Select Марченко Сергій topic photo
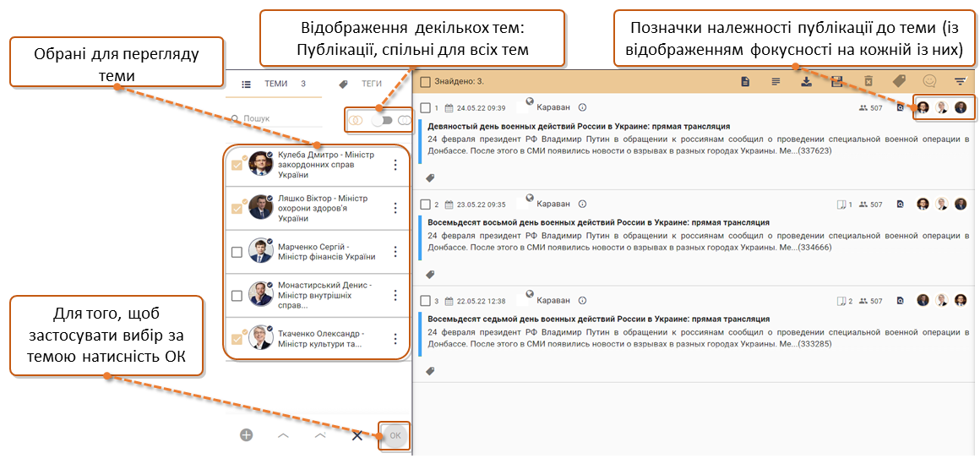 [x=260, y=253]
